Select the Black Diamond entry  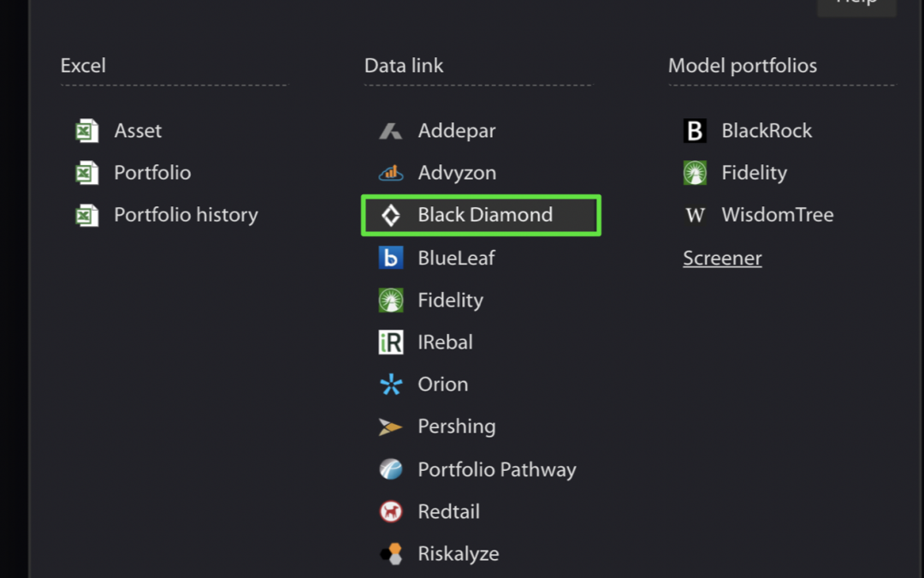481,215
